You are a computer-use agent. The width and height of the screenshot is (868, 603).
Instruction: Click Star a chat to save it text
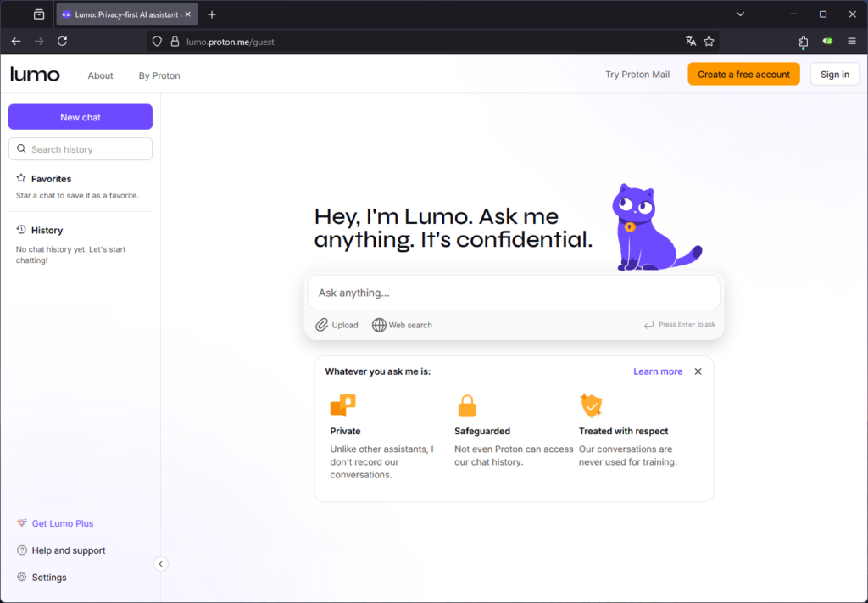coord(77,195)
